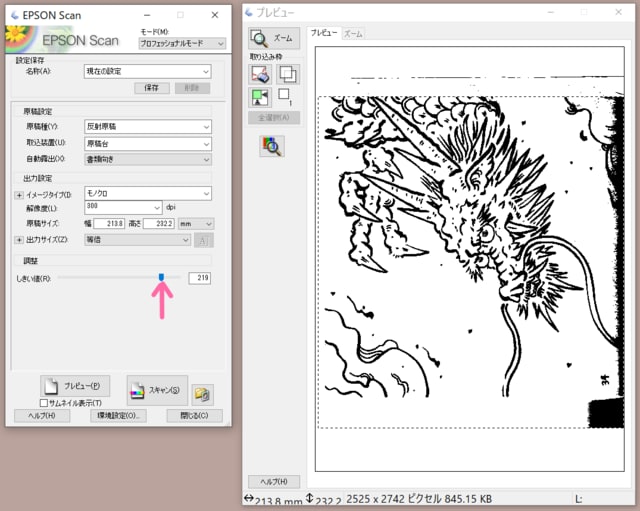Open the resolution (解像度) dropdown
The image size is (640, 511).
pos(124,207)
